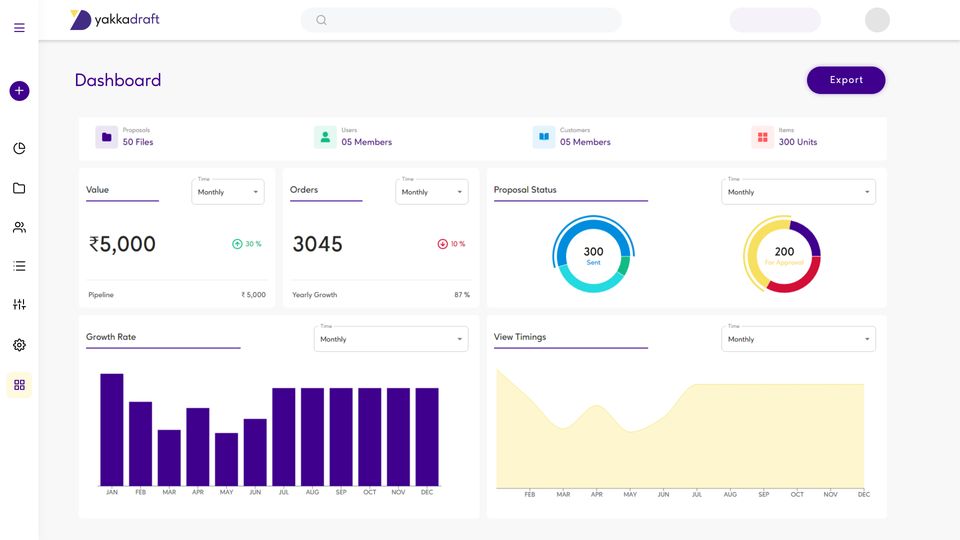Select the highlighted dashboard grid icon
This screenshot has width=960, height=540.
point(19,385)
